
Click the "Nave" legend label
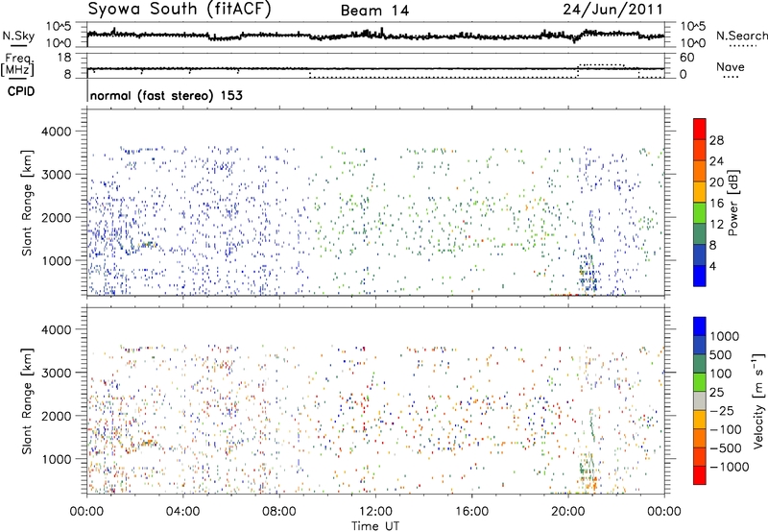[731, 66]
